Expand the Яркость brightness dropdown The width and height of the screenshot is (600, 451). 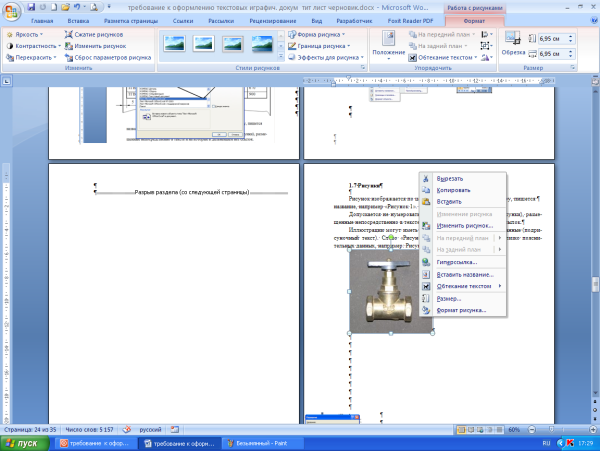click(x=28, y=34)
